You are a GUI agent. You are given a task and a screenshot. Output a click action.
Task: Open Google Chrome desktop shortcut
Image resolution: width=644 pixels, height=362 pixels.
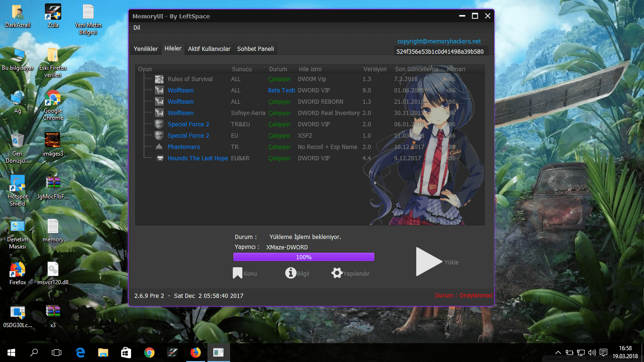53,106
